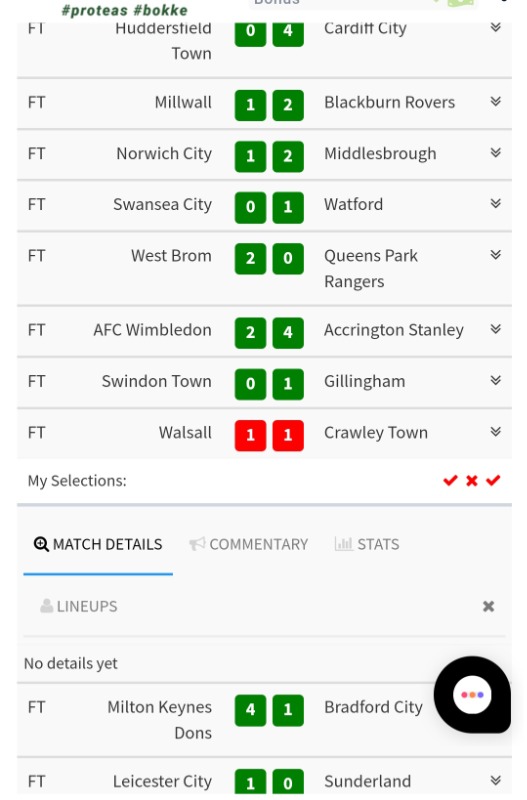Click the red cross in My Selections
527x800 pixels.
[x=472, y=480]
